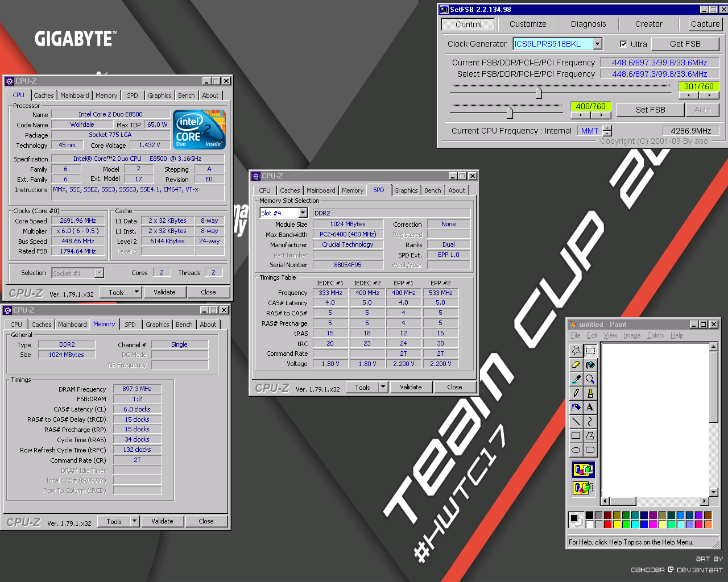Click the Get FSB button
Screen dimensions: 728x582
pyautogui.click(x=685, y=44)
